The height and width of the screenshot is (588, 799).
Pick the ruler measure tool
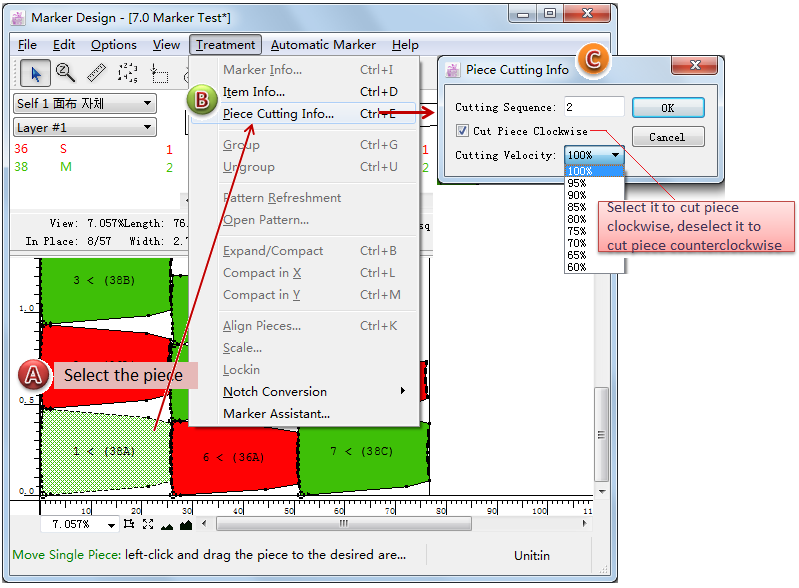point(96,73)
